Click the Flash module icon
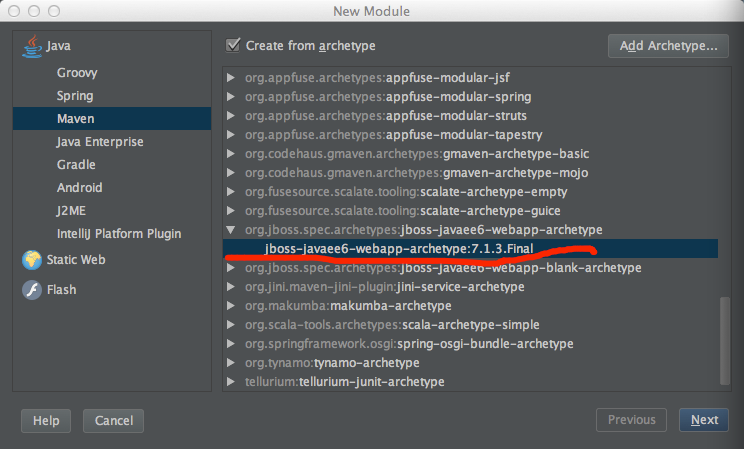The height and width of the screenshot is (449, 744). [x=32, y=290]
